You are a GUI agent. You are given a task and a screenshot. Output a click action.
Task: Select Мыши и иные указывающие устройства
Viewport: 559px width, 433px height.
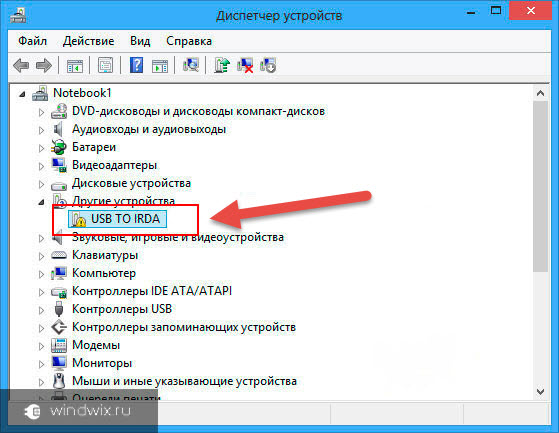184,381
